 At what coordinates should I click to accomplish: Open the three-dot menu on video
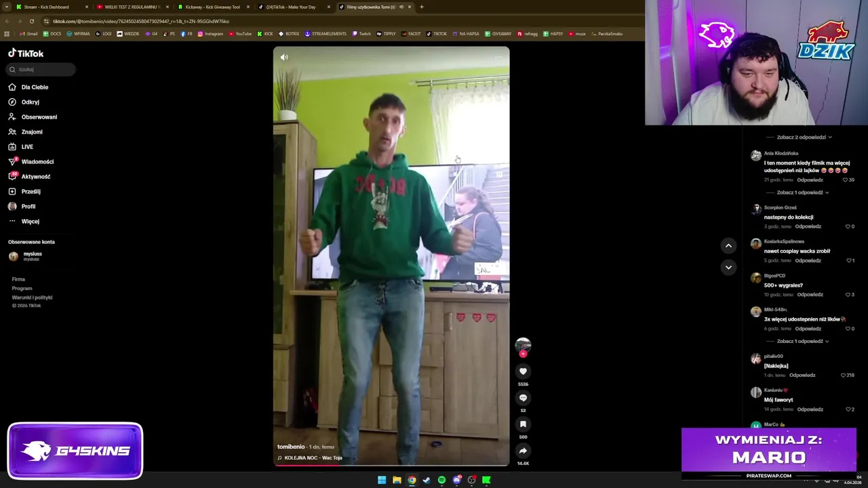click(499, 58)
